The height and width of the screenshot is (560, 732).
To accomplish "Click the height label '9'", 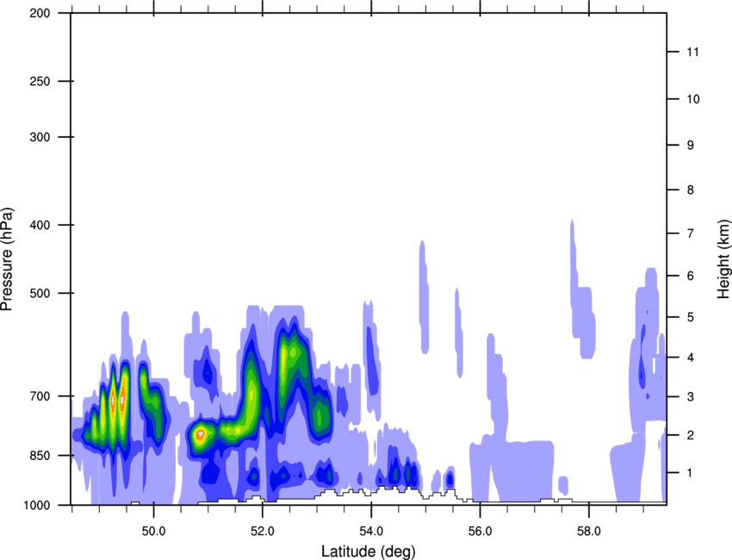I will (x=691, y=146).
